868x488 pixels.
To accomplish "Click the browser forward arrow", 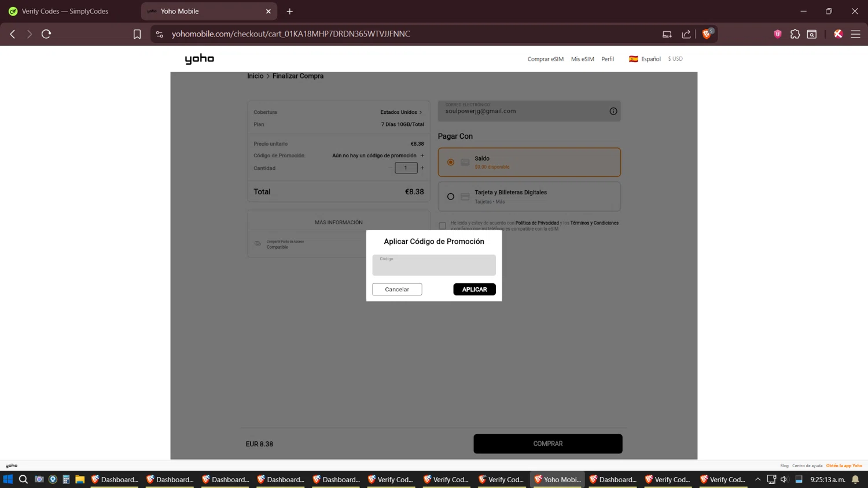I will point(29,34).
